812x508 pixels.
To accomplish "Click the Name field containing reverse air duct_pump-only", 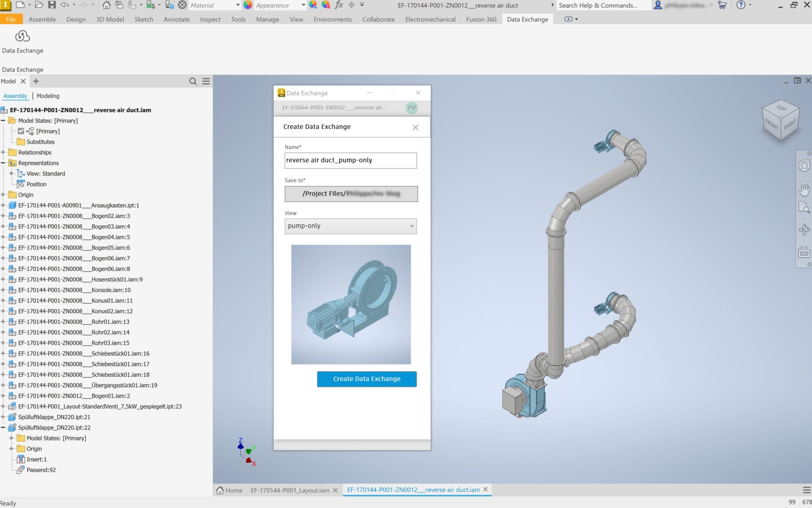I will [351, 160].
